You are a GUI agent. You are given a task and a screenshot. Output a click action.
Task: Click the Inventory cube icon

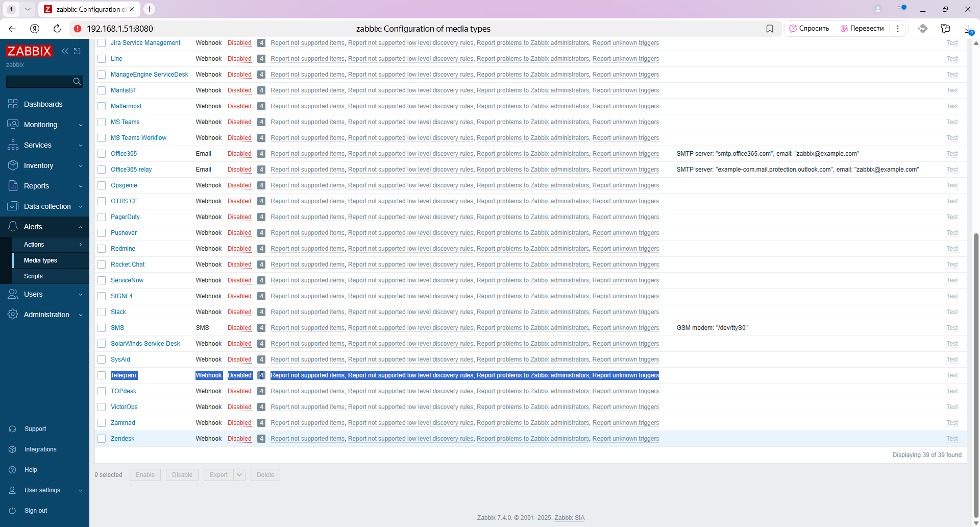[x=13, y=165]
